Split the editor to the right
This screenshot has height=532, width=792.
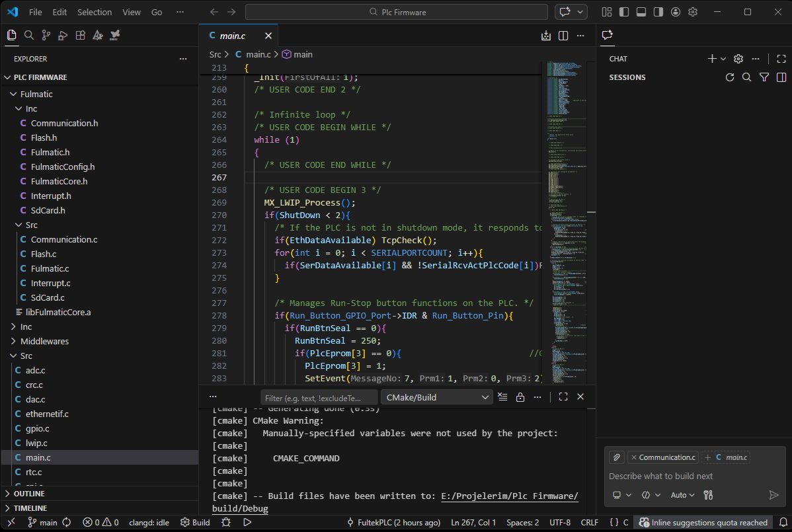pos(563,36)
